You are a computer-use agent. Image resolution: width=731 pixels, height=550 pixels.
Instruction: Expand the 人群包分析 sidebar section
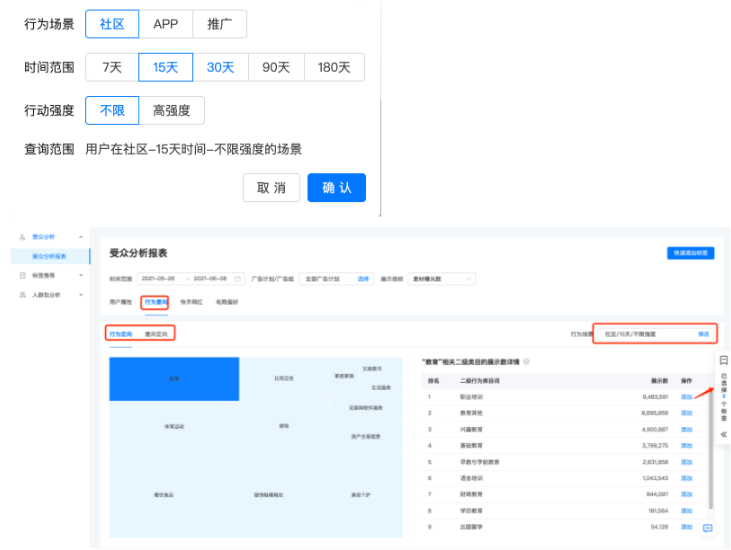pos(81,295)
